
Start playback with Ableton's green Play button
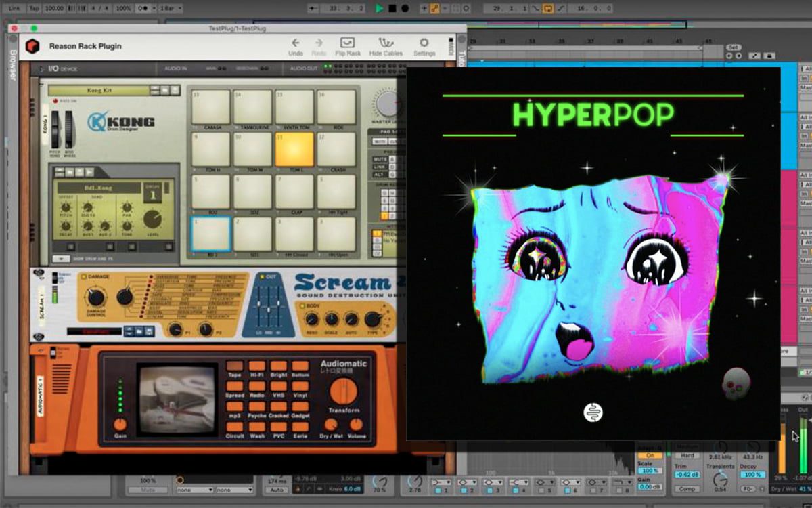point(380,8)
